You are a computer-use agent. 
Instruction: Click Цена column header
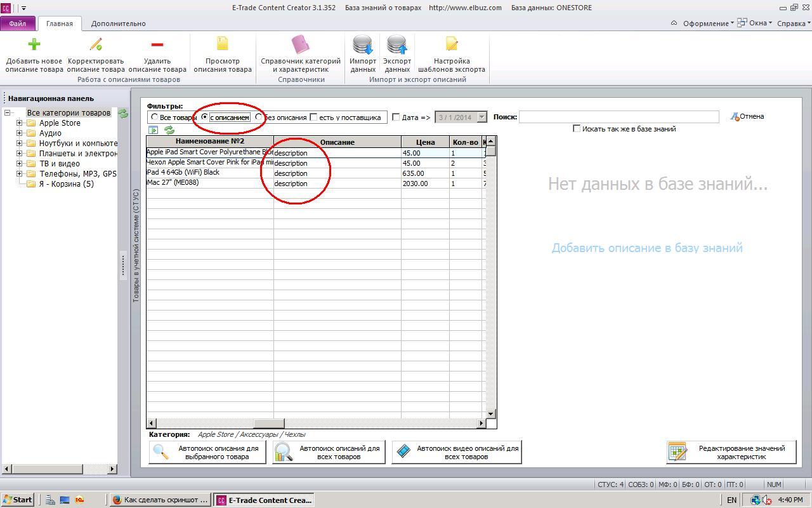pyautogui.click(x=425, y=142)
